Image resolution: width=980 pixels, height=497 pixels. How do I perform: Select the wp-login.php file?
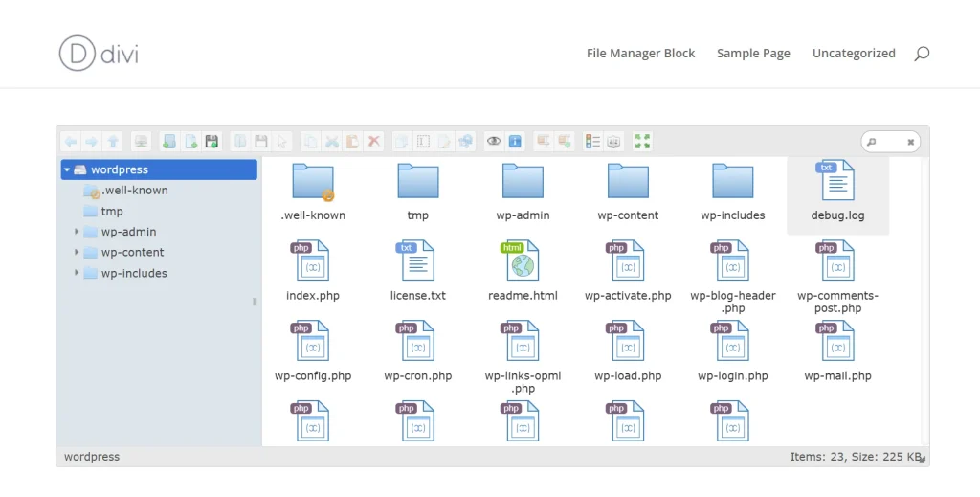click(x=732, y=350)
